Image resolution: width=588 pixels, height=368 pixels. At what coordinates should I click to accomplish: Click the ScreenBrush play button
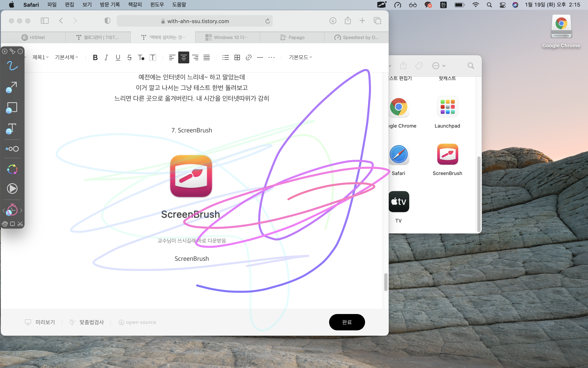tap(12, 189)
